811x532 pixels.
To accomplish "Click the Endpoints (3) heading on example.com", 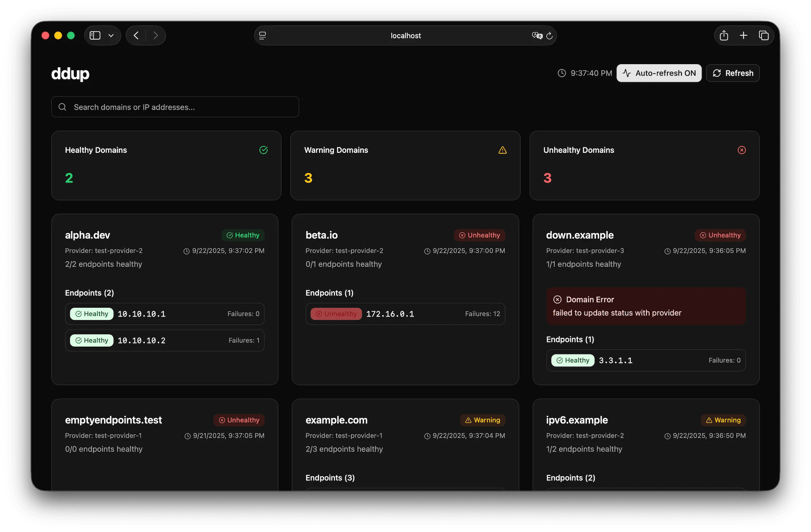I will click(330, 478).
